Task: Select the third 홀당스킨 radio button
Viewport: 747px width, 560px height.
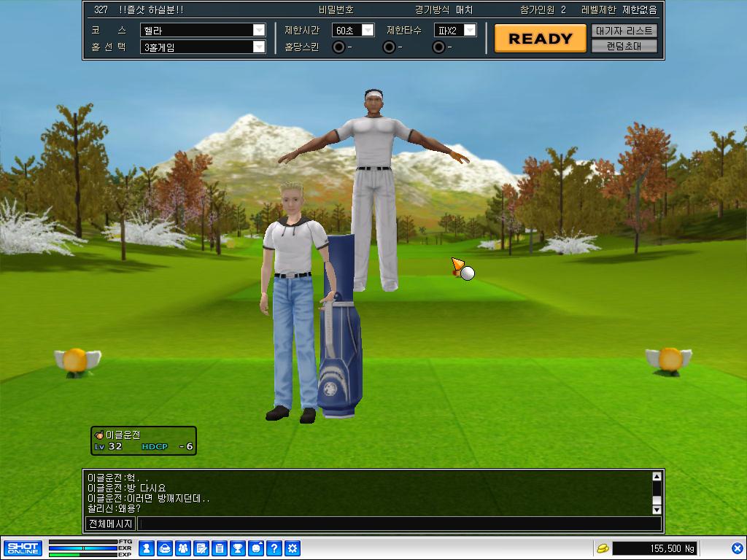Action: [x=438, y=47]
